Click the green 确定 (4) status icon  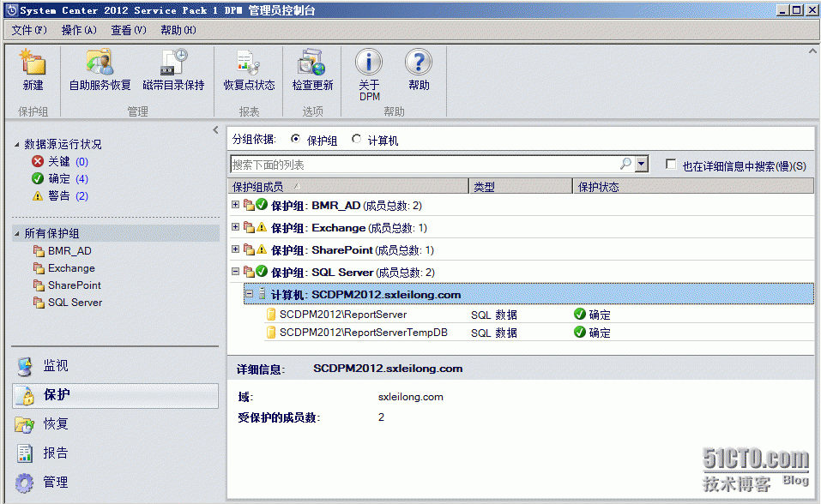(x=38, y=178)
